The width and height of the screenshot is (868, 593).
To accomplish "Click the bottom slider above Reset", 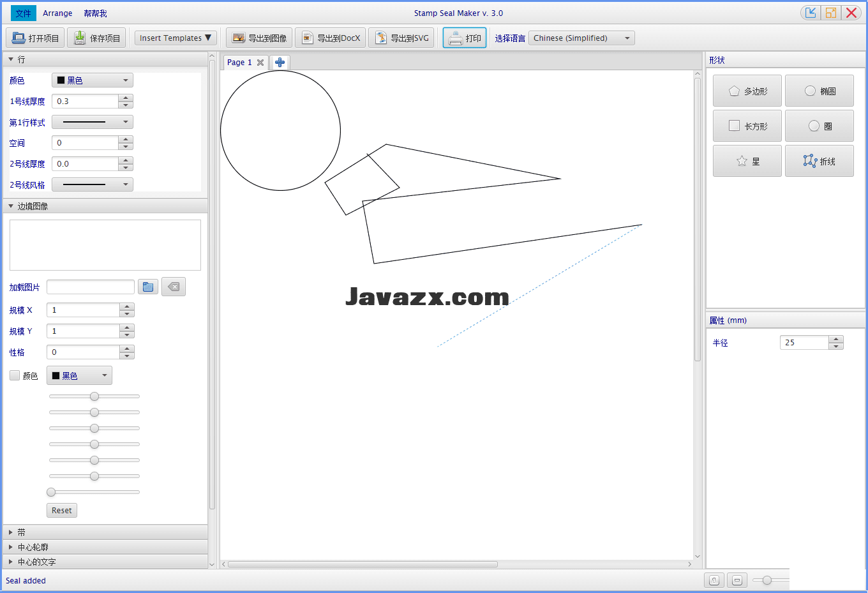I will point(94,492).
